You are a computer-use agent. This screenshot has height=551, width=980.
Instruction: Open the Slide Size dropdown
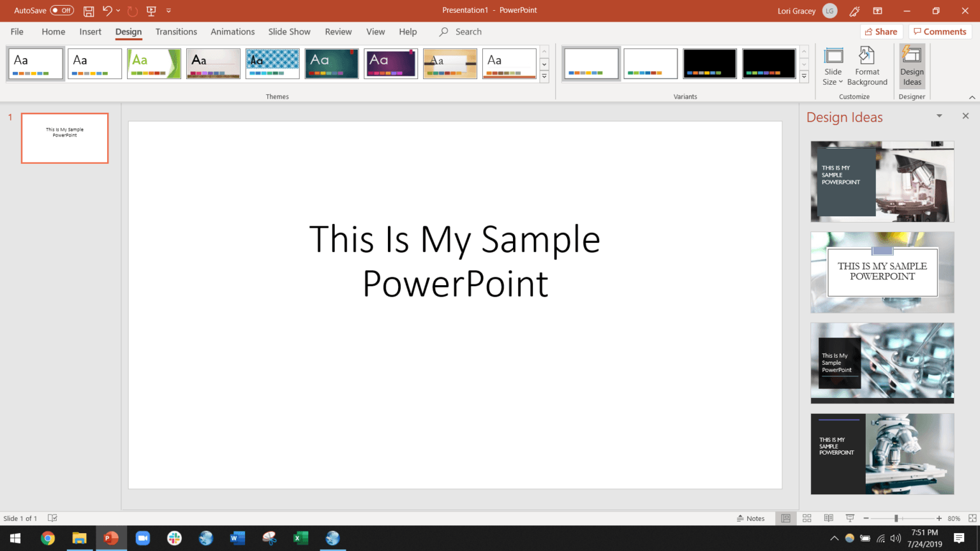[833, 66]
